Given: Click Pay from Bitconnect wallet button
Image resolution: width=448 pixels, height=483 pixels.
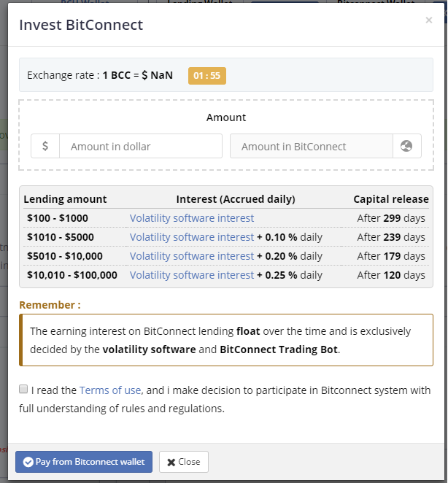Looking at the screenshot, I should point(84,462).
